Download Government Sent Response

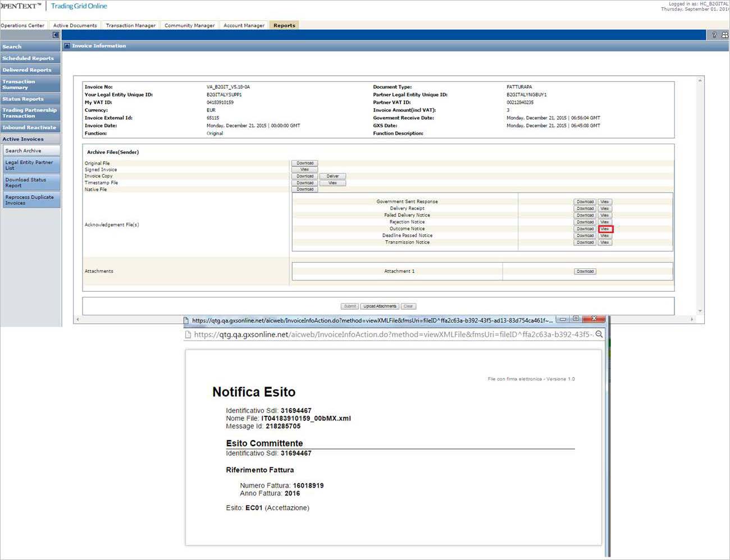[x=585, y=202]
